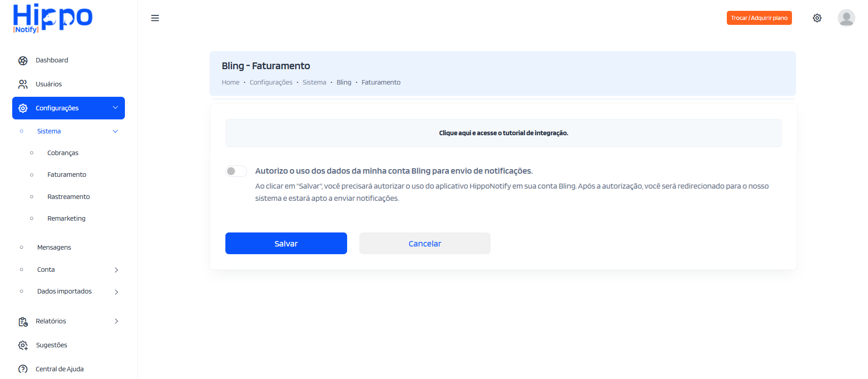
Task: Click the Configurações label in sidebar
Action: click(x=57, y=108)
